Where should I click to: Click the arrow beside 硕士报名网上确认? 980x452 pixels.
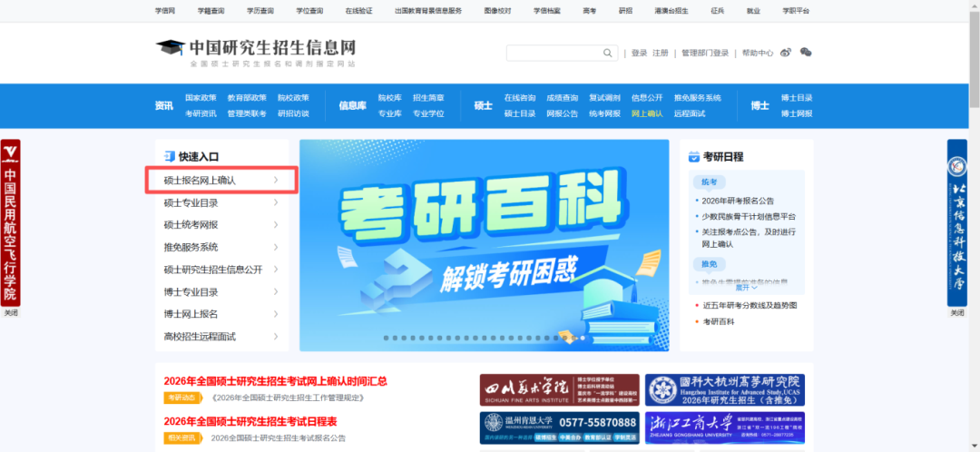tap(276, 180)
